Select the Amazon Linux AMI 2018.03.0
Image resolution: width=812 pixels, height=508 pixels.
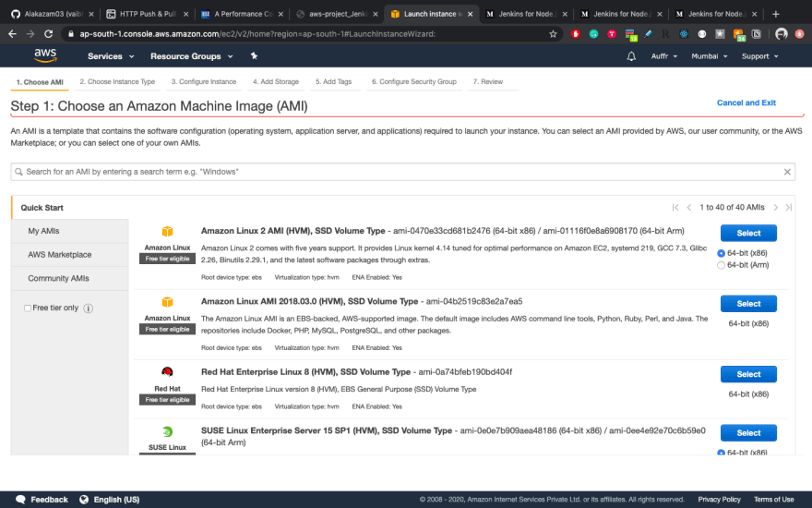[748, 304]
